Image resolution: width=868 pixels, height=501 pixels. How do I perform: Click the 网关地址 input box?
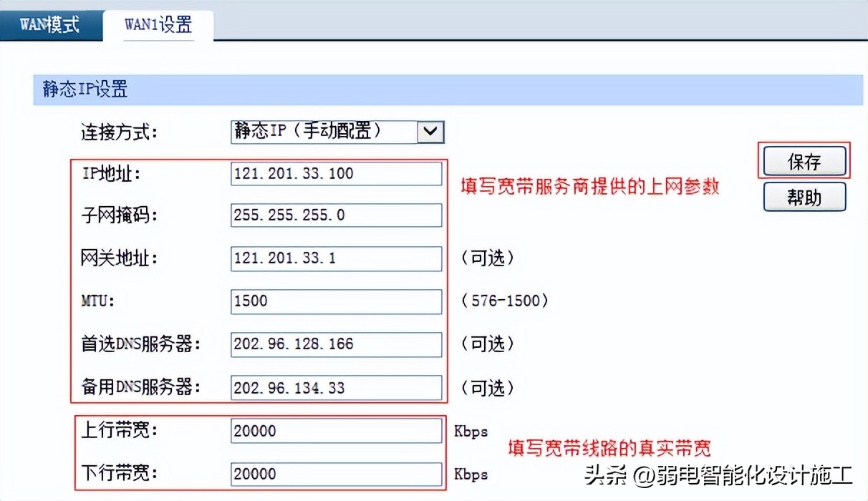336,258
